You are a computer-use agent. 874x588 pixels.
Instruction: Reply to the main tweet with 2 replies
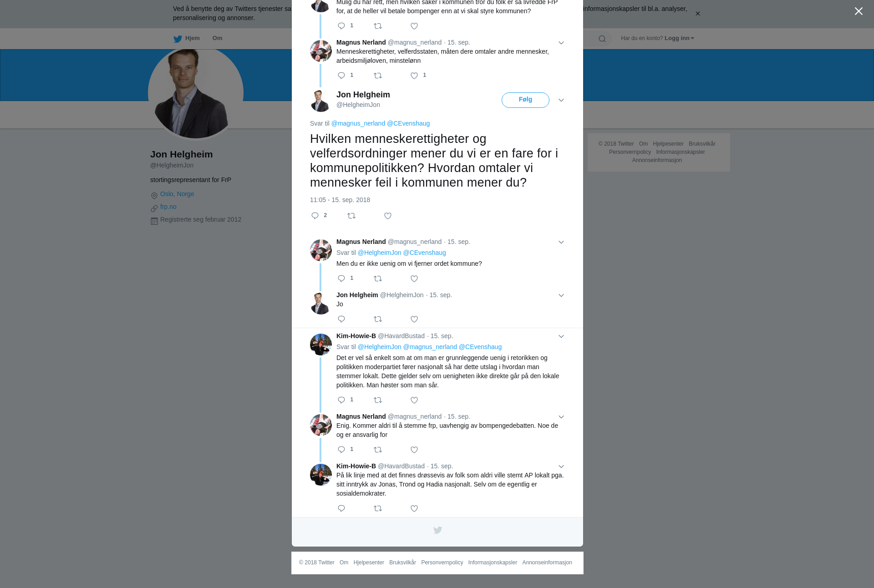315,216
